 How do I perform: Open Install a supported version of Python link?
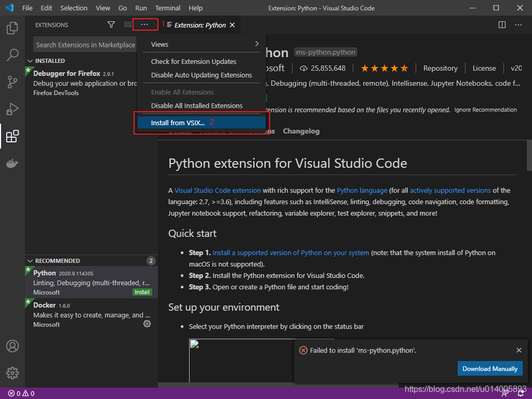tap(291, 253)
